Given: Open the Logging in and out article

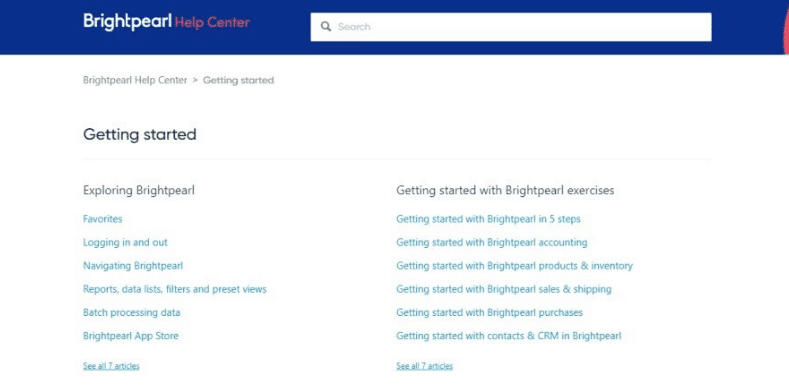Looking at the screenshot, I should click(x=125, y=242).
